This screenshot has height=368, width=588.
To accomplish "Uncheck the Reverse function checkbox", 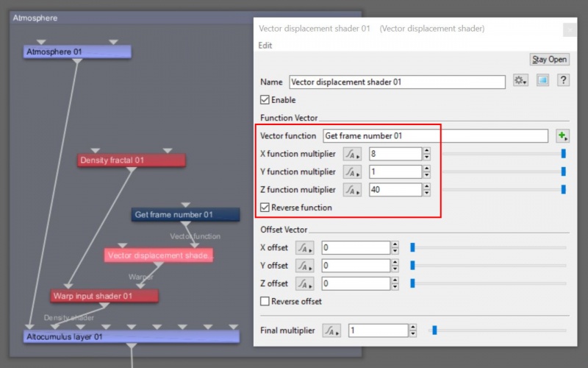I will [265, 208].
